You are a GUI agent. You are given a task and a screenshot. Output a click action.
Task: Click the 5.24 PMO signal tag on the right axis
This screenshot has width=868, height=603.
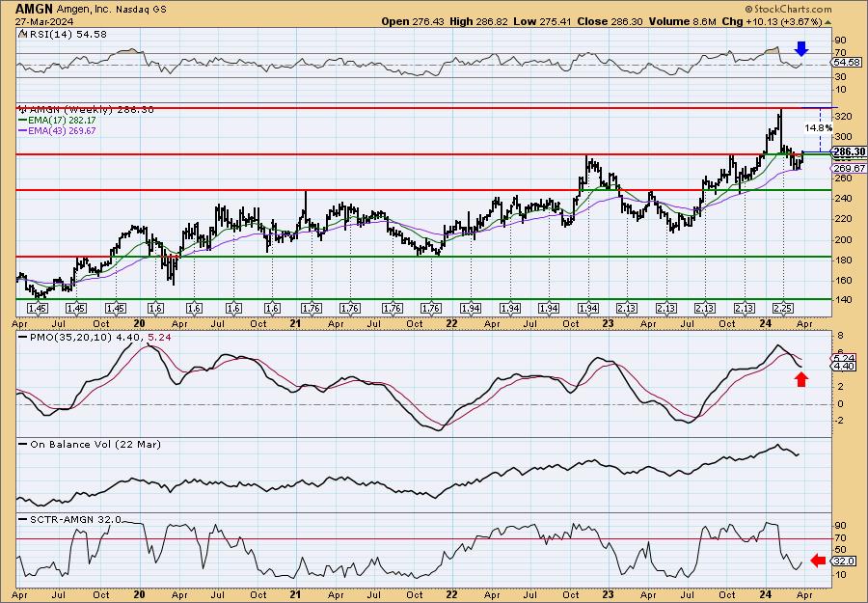(845, 358)
